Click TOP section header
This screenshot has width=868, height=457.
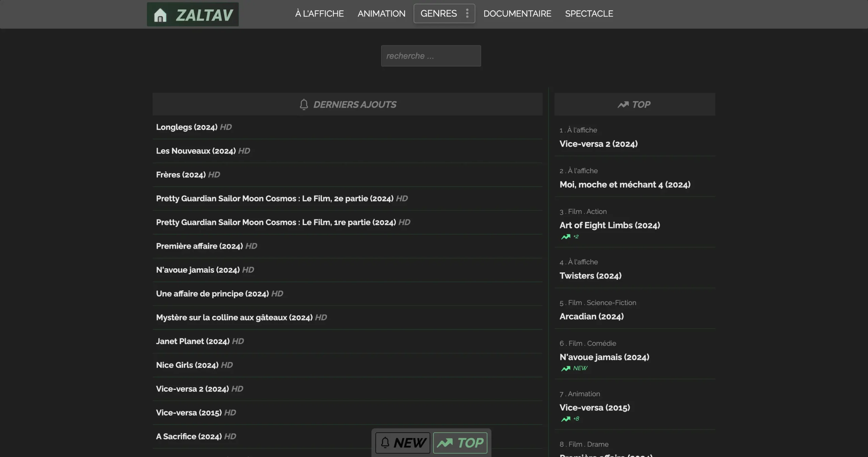click(x=635, y=104)
